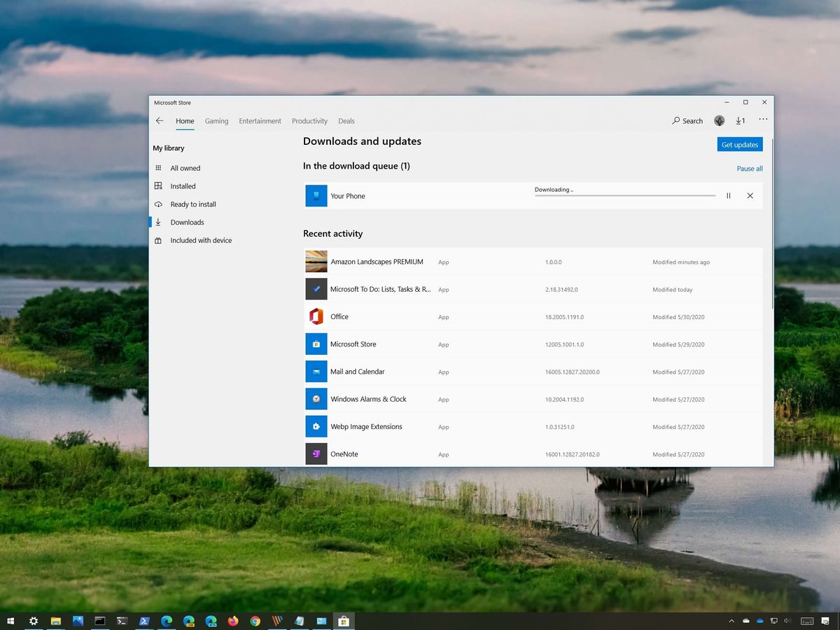
Task: Open the See more ellipsis menu
Action: coord(763,120)
